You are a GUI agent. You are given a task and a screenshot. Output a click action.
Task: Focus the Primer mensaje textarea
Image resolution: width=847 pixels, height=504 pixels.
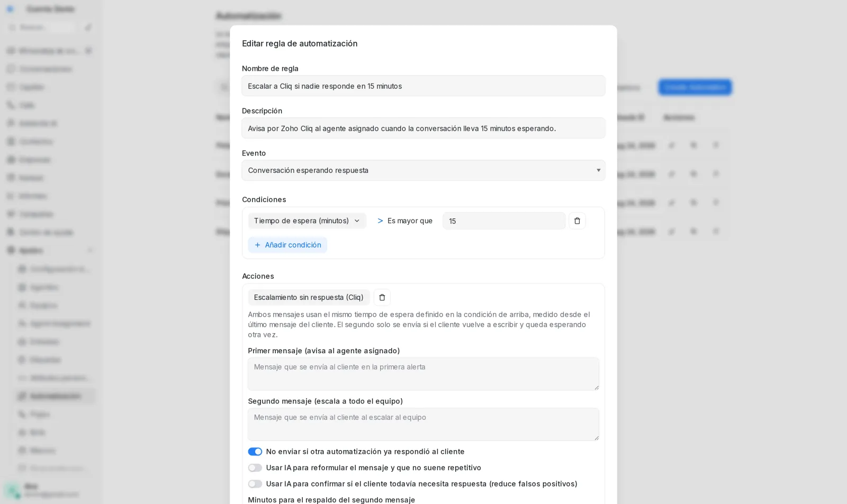(423, 374)
